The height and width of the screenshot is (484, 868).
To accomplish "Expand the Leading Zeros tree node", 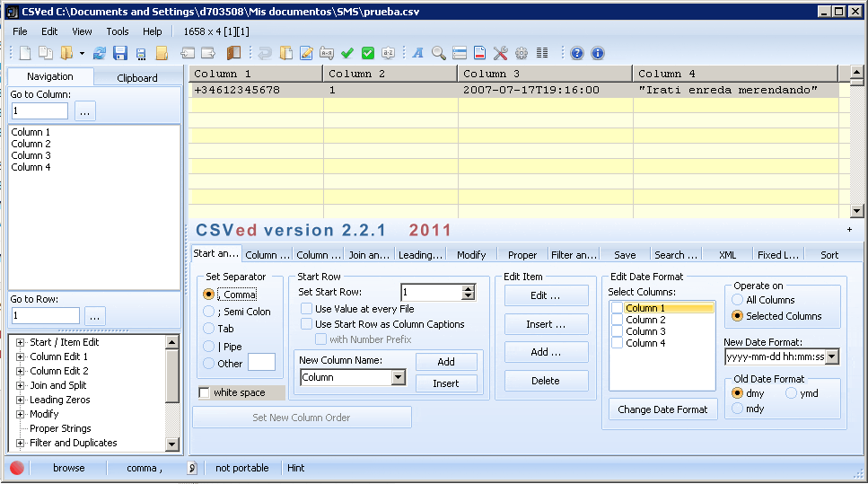I will pos(20,400).
